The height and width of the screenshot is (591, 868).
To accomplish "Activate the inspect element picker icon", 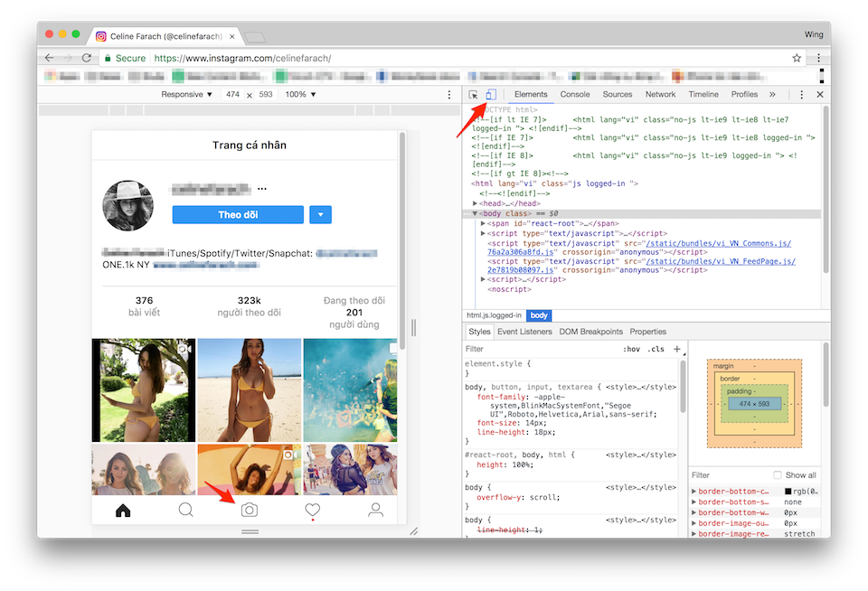I will pyautogui.click(x=473, y=95).
